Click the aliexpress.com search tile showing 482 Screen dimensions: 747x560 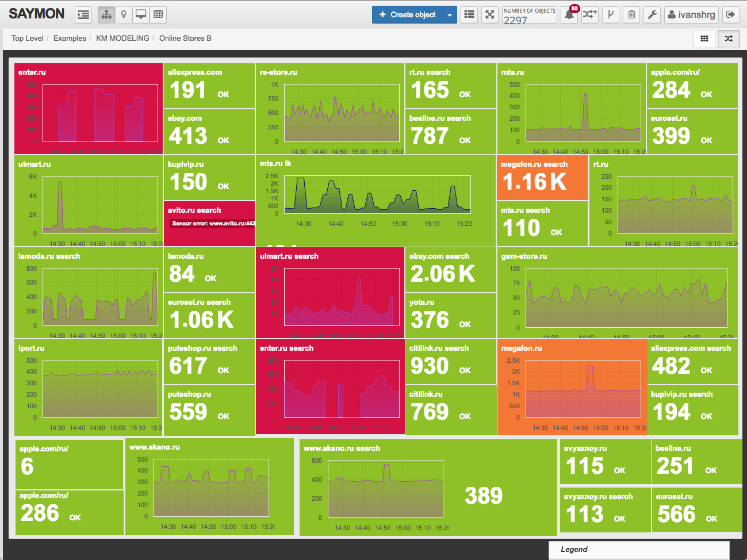[x=692, y=362]
